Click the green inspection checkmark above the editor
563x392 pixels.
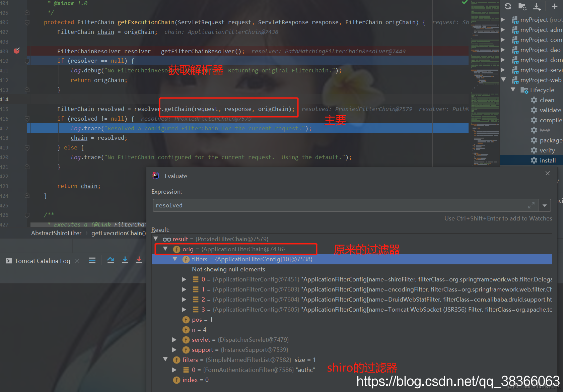[465, 3]
